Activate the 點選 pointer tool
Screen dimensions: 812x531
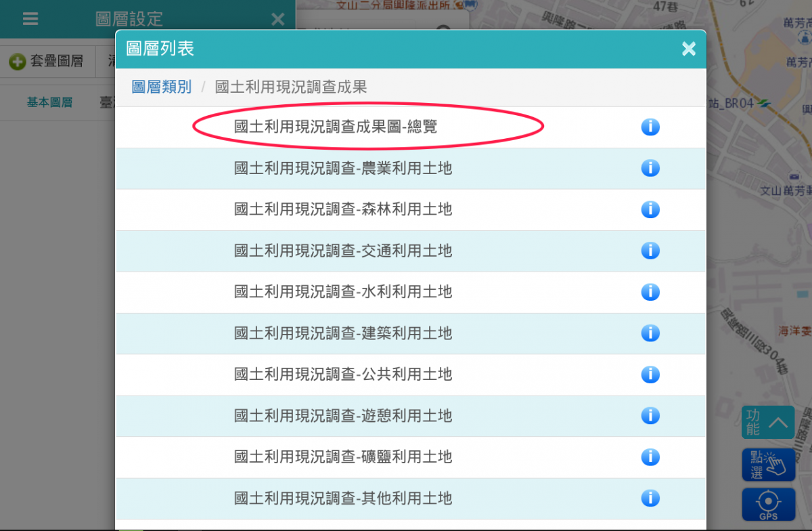768,465
